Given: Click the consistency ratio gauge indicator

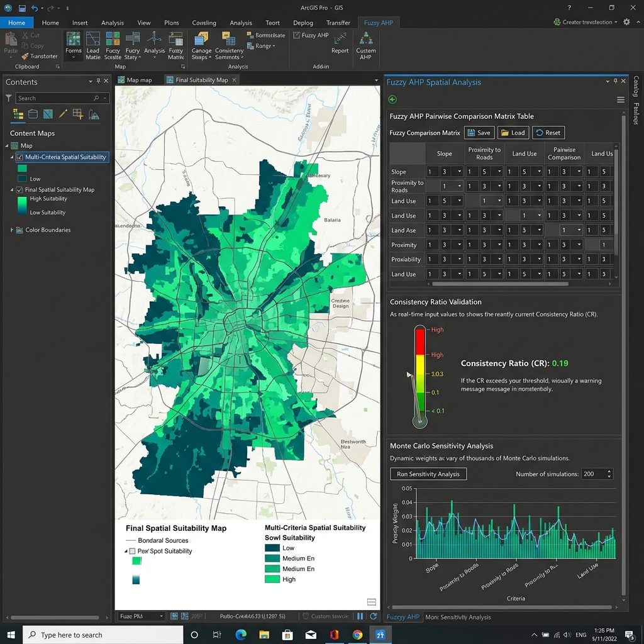Looking at the screenshot, I should tap(410, 375).
